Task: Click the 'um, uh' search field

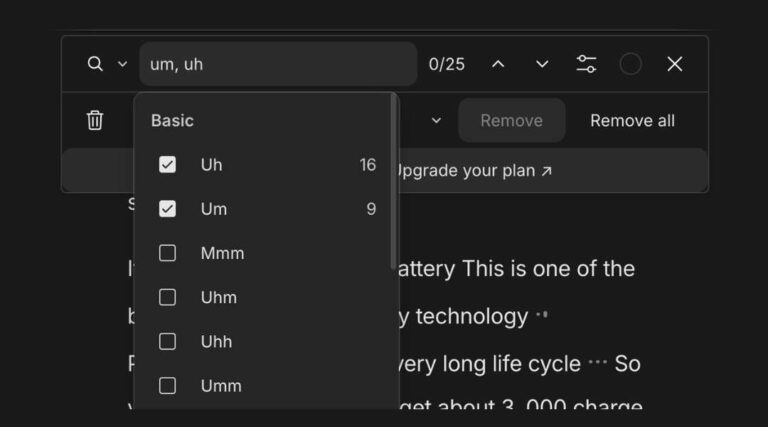Action: [277, 64]
